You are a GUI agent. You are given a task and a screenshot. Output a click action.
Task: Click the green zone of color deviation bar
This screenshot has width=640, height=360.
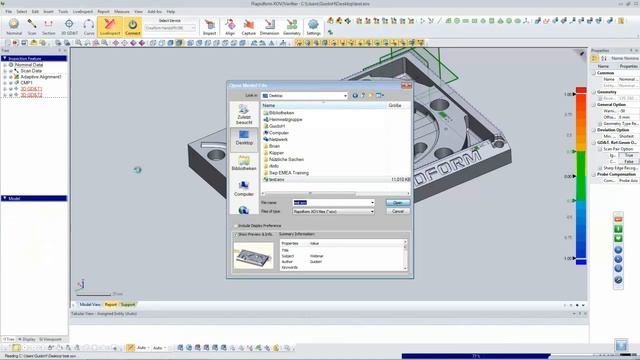(x=581, y=176)
